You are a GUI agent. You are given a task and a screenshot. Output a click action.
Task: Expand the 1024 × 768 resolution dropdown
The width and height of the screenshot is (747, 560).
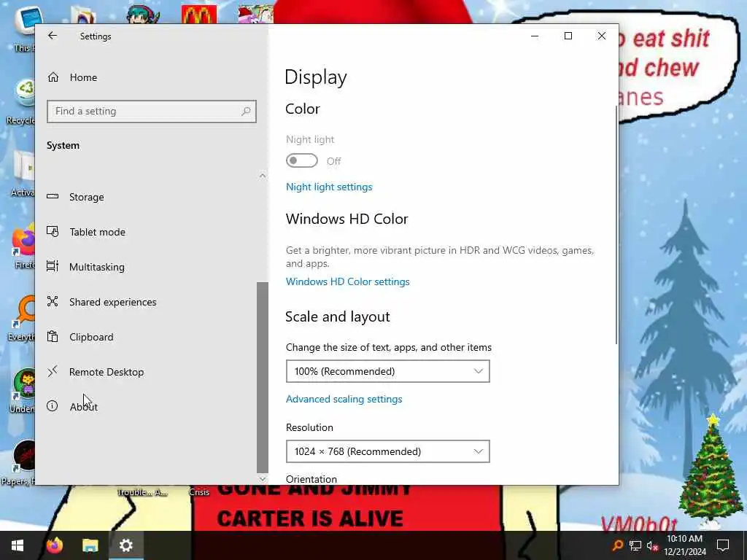(388, 451)
